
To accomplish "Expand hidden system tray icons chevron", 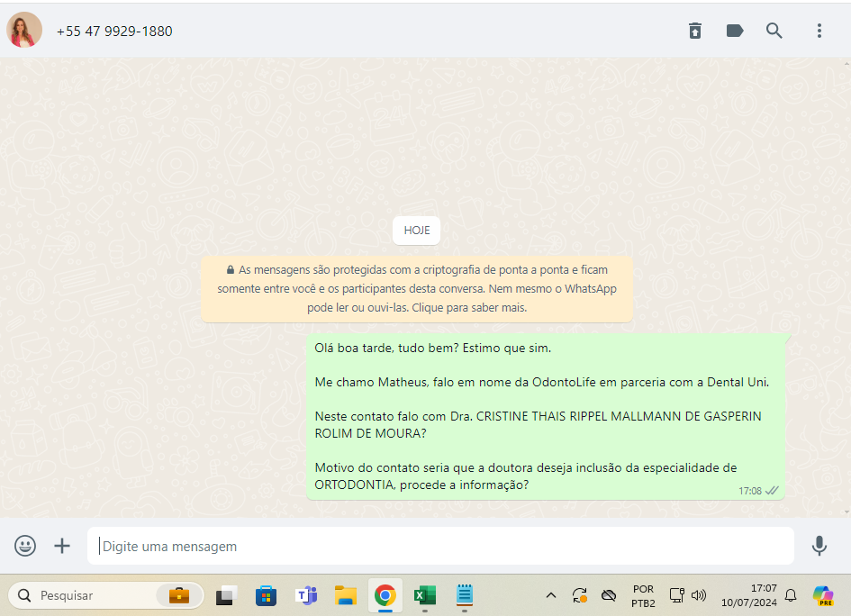I will click(551, 595).
